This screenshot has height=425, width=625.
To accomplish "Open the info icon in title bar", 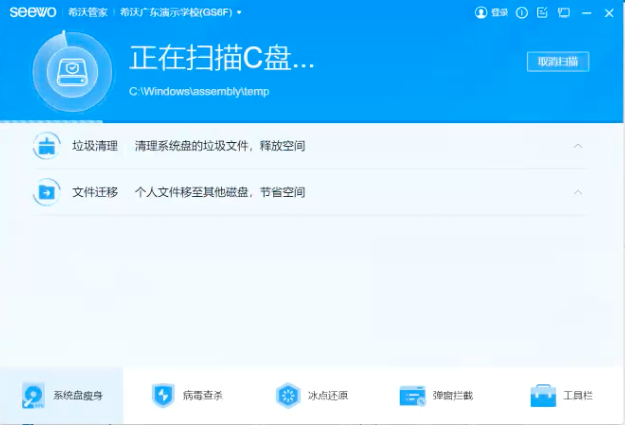I will (523, 13).
